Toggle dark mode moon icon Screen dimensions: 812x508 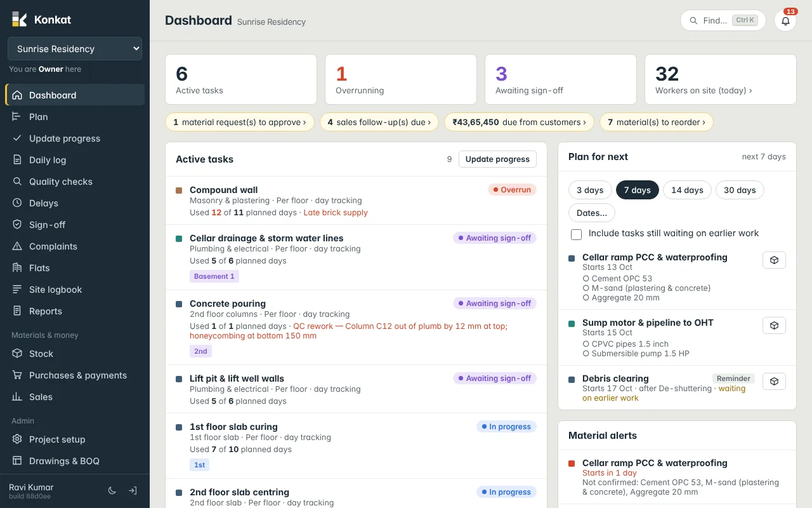coord(112,491)
